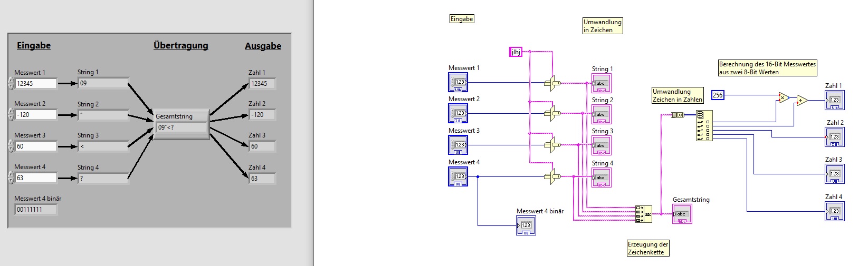
Task: Click the Ausgabe heading
Action: [263, 46]
